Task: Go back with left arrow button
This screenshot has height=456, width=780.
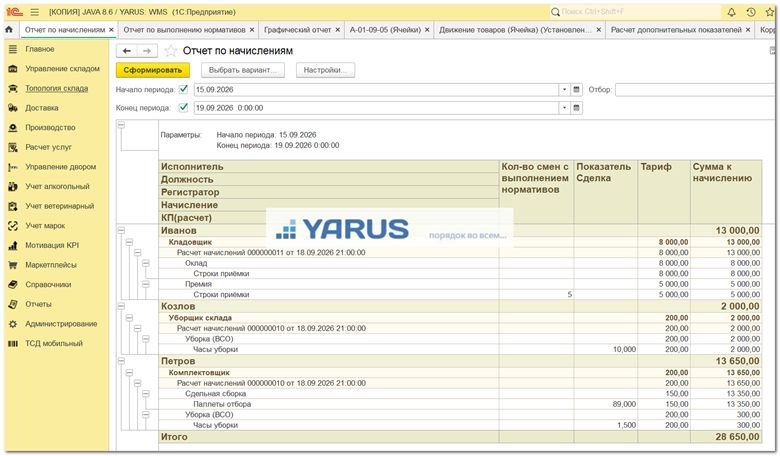Action: pyautogui.click(x=127, y=51)
